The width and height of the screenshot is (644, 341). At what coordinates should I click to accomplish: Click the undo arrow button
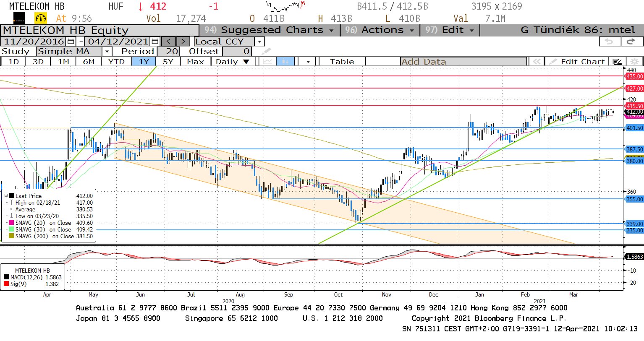[x=609, y=42]
